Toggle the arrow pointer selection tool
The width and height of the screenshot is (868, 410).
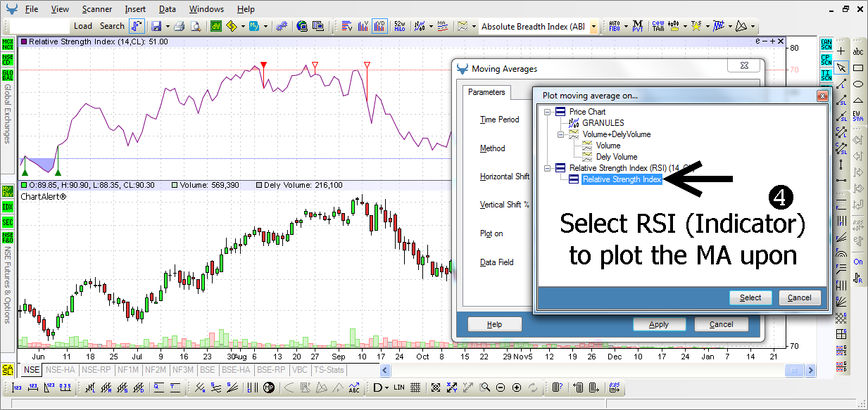click(841, 68)
